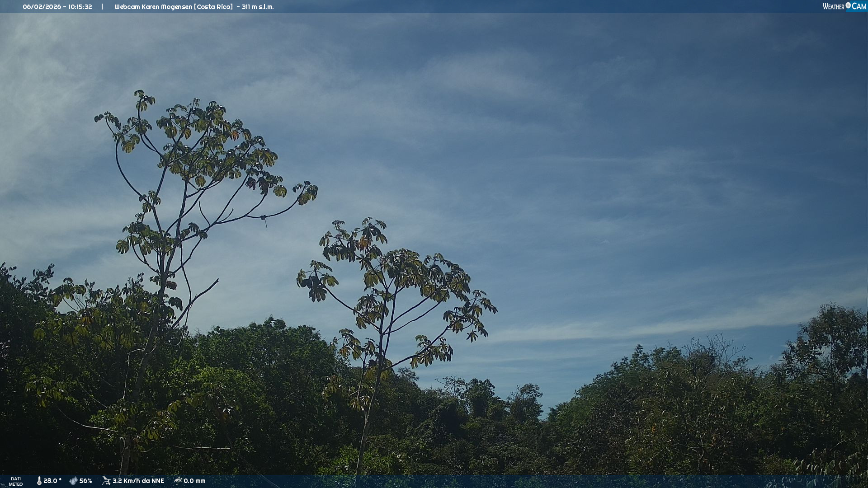Click the vertical separator bar after timestamp
The height and width of the screenshot is (488, 868).
(x=102, y=7)
